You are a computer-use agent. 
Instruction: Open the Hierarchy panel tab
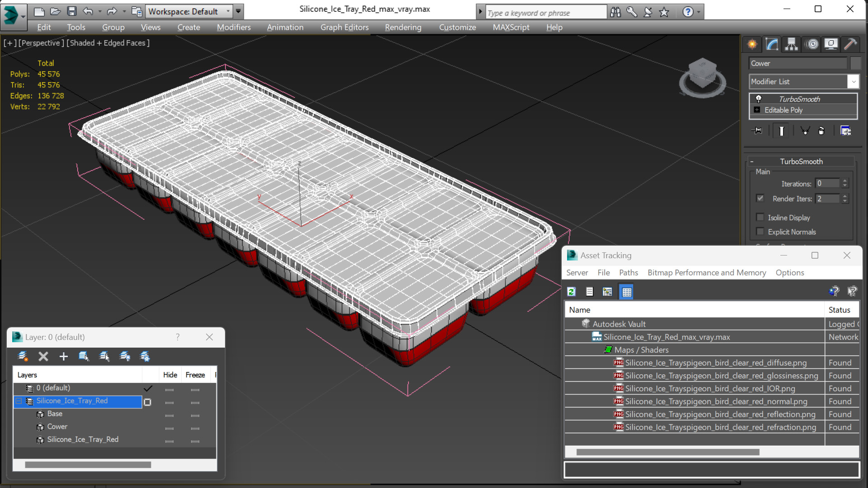coord(791,44)
